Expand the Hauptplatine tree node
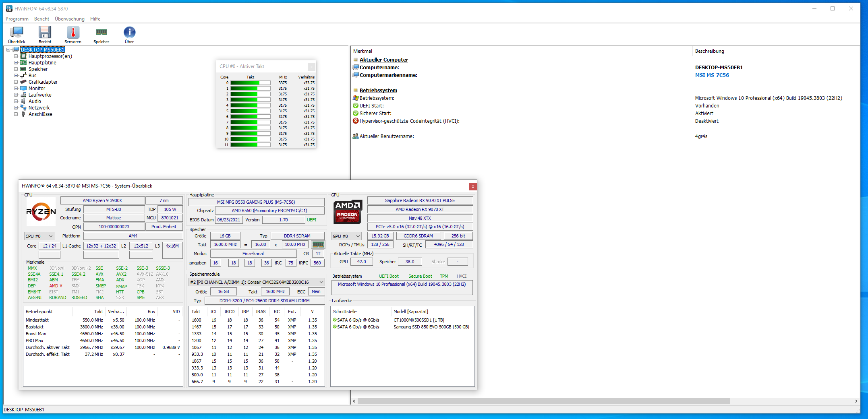868x419 pixels. [16, 63]
